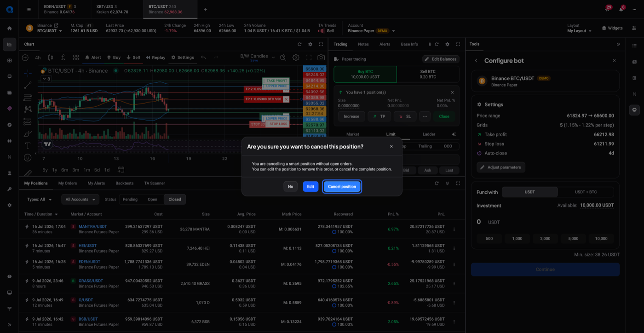Choose the OCO order type

click(x=448, y=146)
